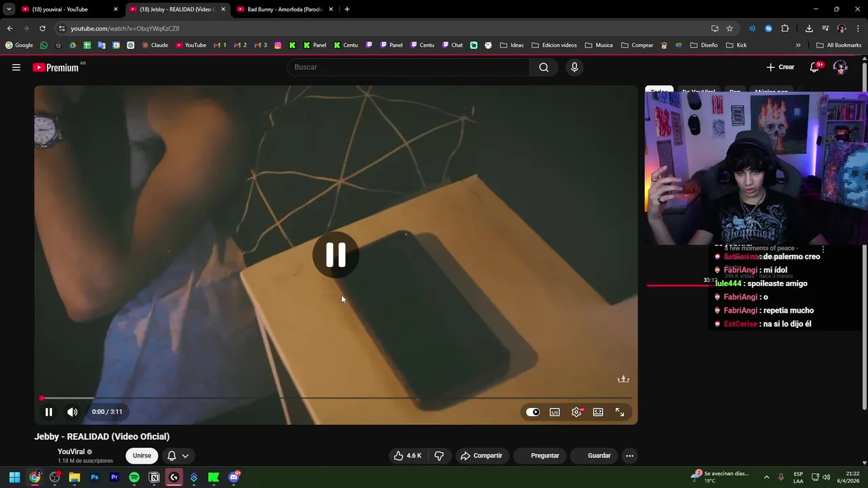Focus the Buscar search field
The height and width of the screenshot is (488, 868).
[x=409, y=67]
